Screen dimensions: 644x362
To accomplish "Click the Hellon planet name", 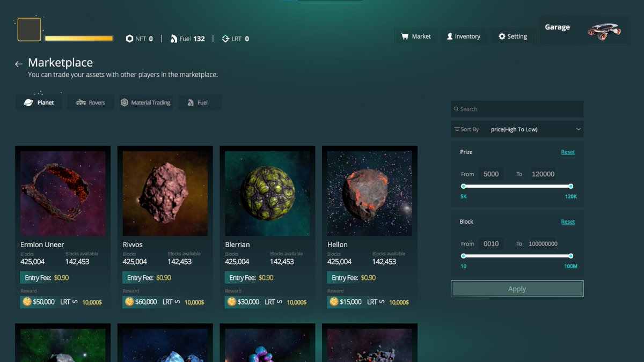I will 338,245.
